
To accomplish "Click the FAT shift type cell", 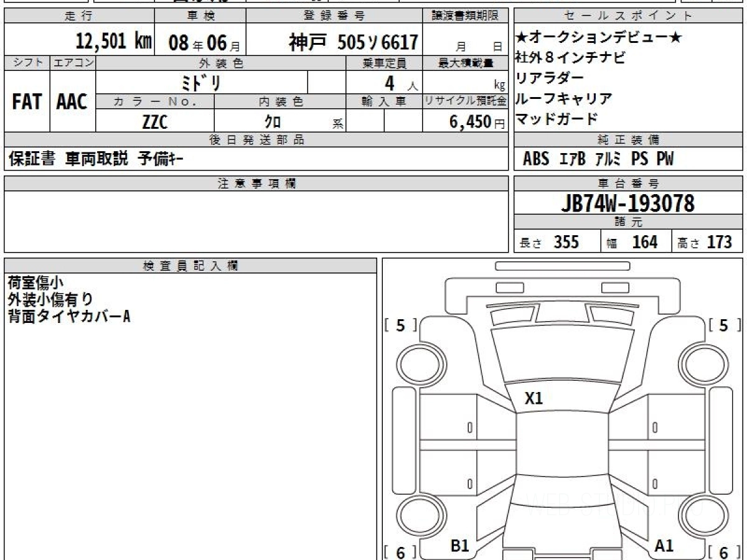I will [x=27, y=102].
